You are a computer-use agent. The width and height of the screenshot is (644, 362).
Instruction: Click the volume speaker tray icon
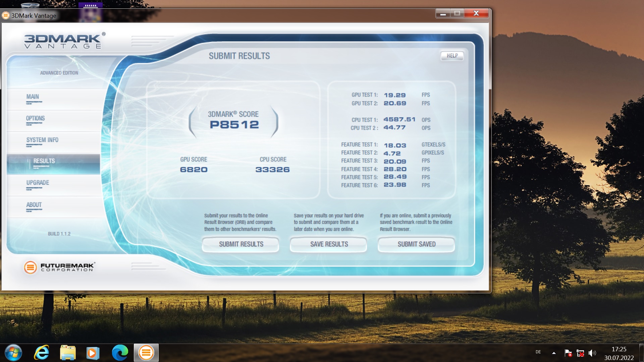592,353
